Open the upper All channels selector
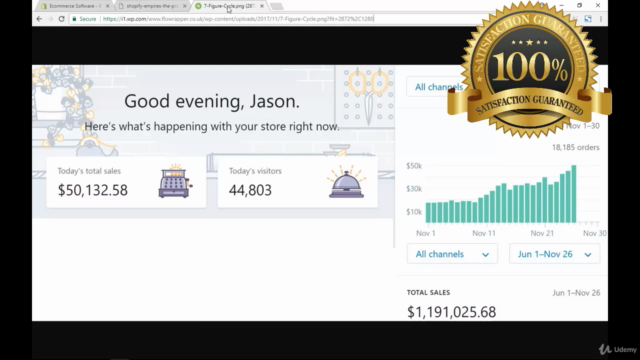640x360 pixels. coord(439,87)
